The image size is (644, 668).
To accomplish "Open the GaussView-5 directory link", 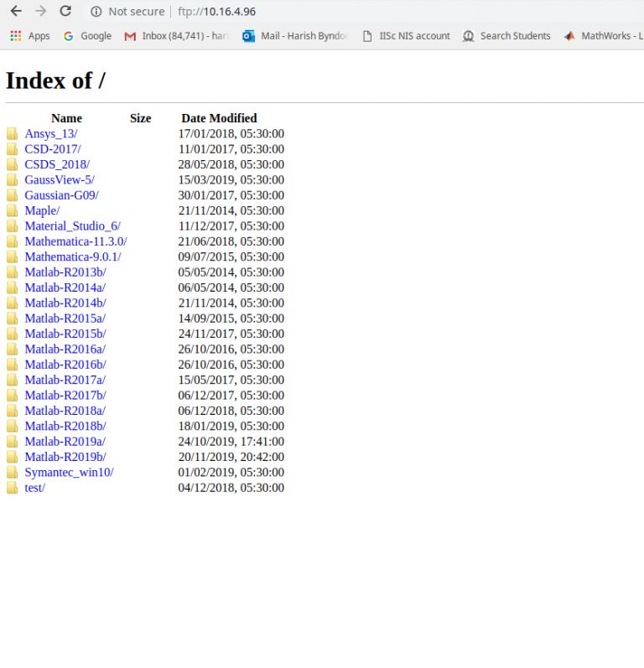I will [59, 180].
